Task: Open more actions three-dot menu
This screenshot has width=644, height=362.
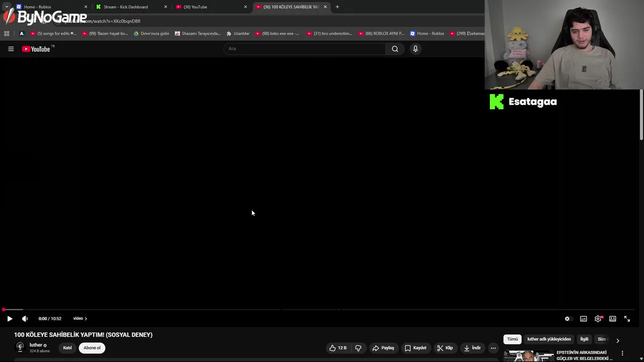Action: click(x=493, y=348)
